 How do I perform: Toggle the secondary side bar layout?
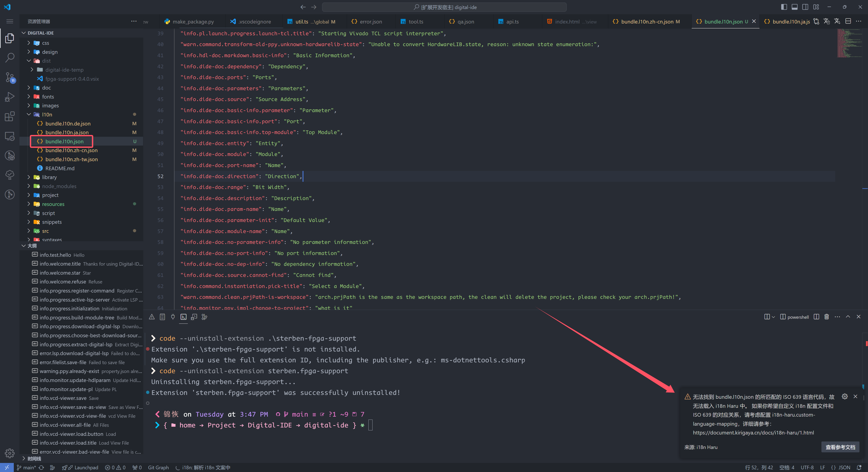tap(805, 7)
